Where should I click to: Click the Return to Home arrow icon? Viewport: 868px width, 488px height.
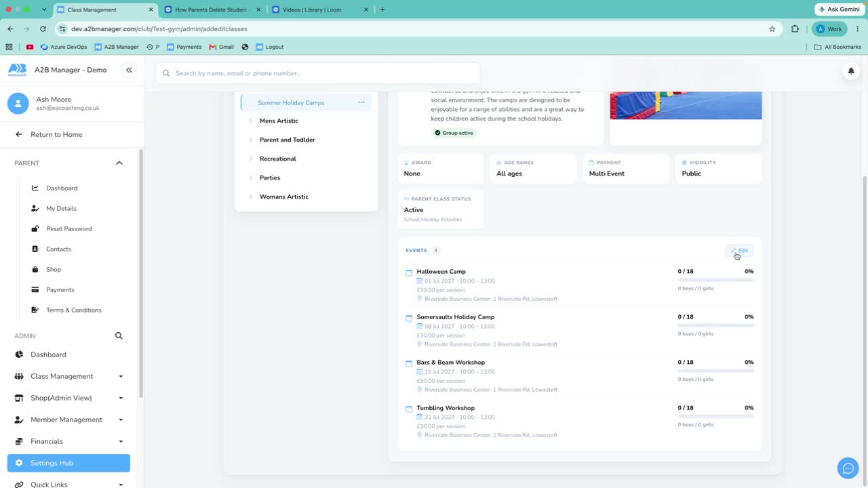19,134
